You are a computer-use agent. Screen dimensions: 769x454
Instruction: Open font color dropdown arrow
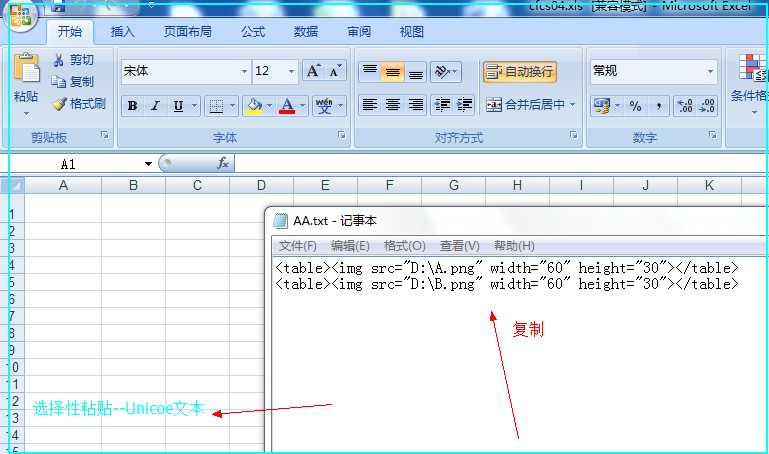click(x=303, y=105)
